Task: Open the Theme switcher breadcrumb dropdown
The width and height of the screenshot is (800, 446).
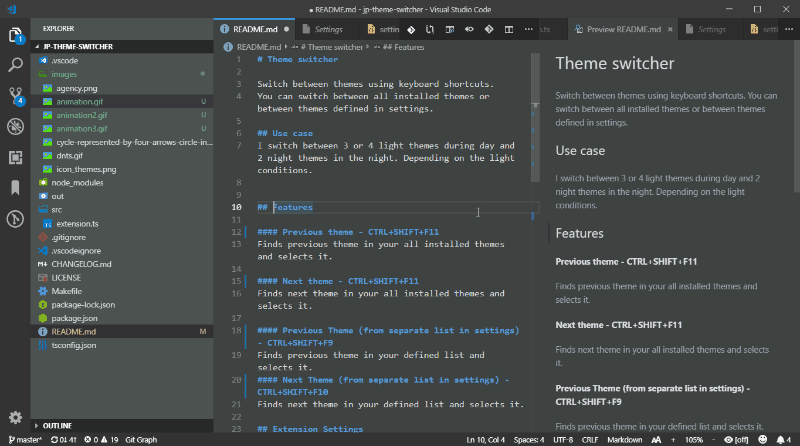Action: [x=331, y=47]
